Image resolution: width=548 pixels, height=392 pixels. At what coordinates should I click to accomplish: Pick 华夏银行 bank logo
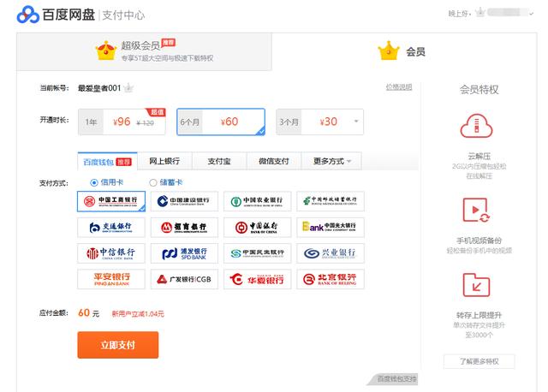click(x=257, y=279)
